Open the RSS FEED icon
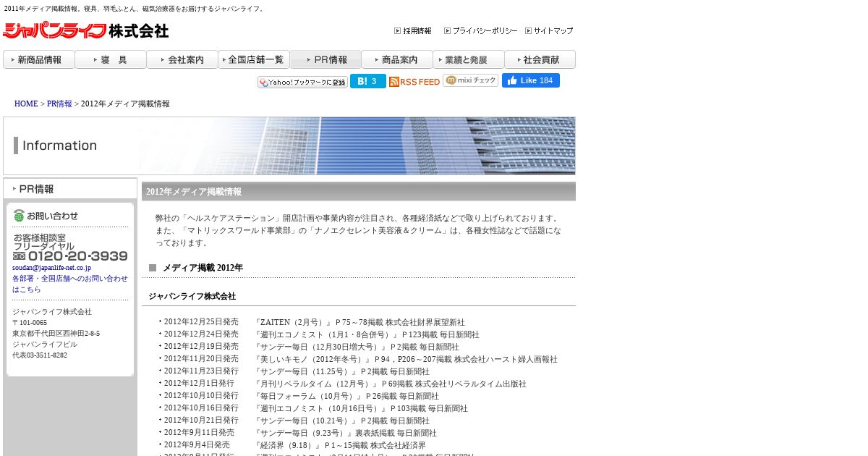 coord(414,82)
